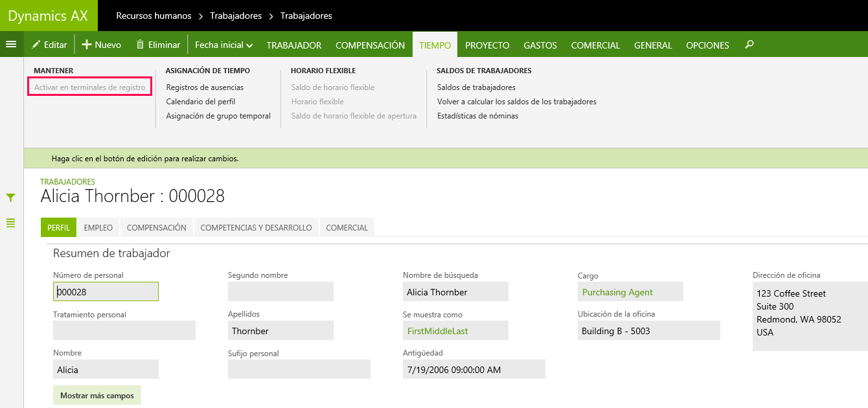This screenshot has width=868, height=408.
Task: Select the PERFIL page tab
Action: coord(58,227)
